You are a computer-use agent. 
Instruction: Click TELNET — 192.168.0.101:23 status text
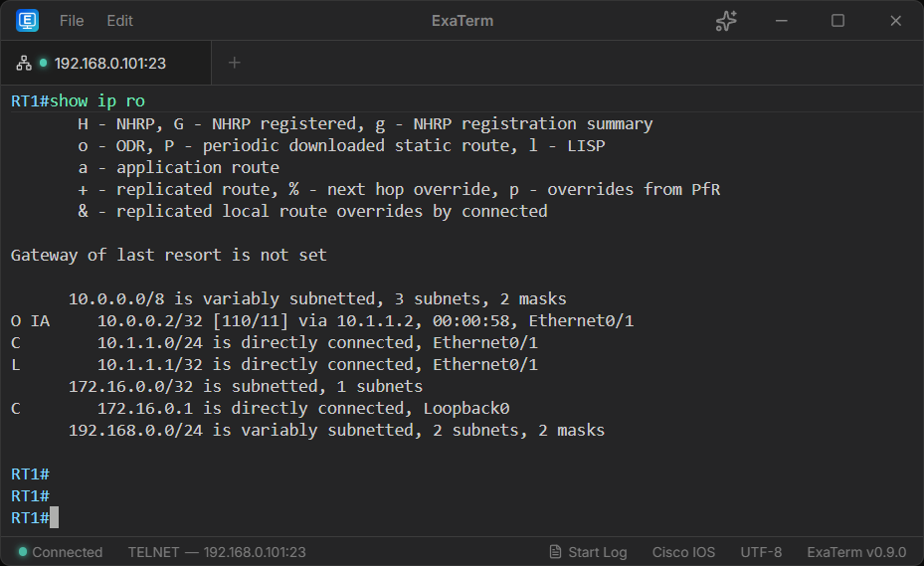tap(217, 552)
